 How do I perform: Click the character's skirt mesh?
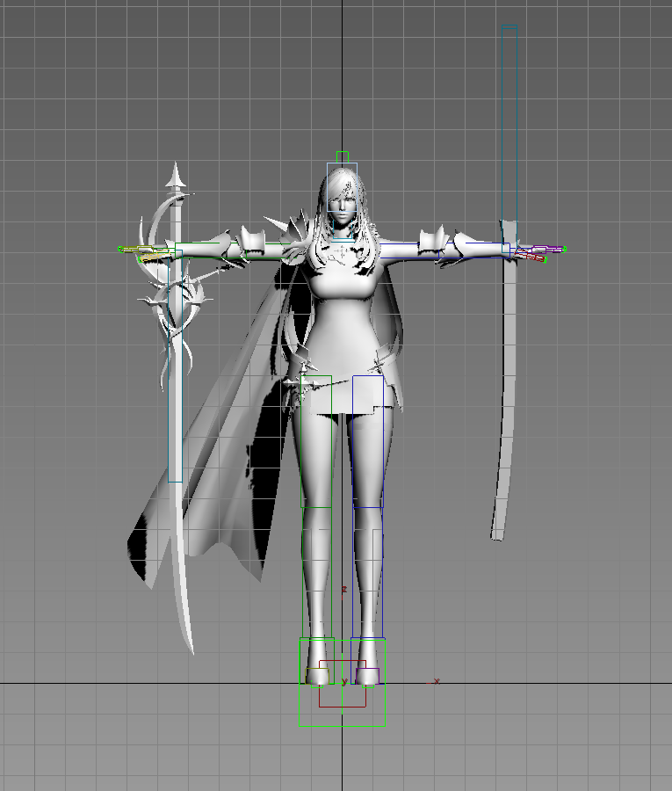[344, 397]
